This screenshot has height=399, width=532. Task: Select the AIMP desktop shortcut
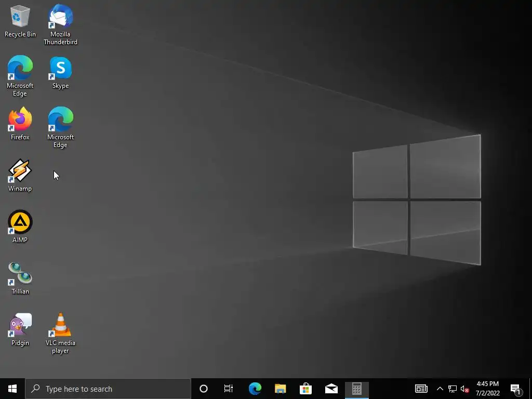[x=20, y=227]
